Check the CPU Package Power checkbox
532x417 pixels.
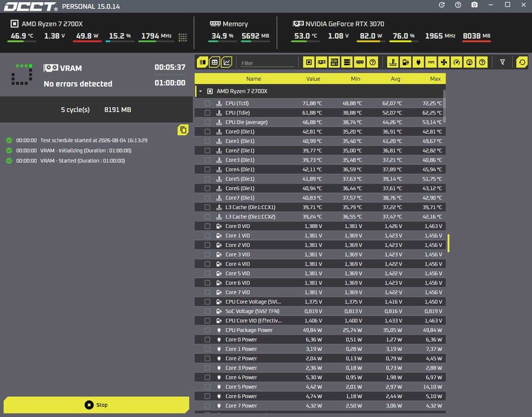click(208, 330)
